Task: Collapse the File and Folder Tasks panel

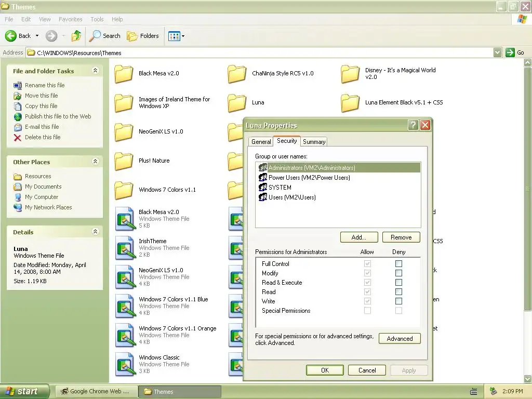Action: click(x=96, y=71)
